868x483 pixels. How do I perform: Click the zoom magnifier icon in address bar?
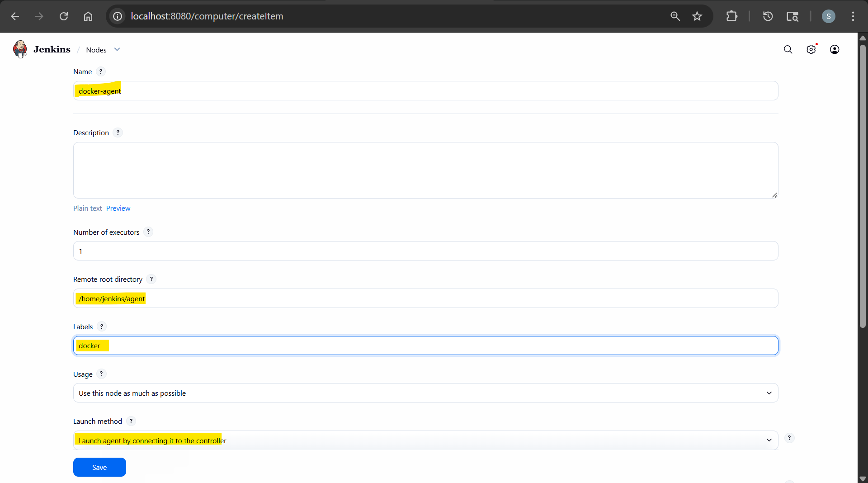[675, 16]
